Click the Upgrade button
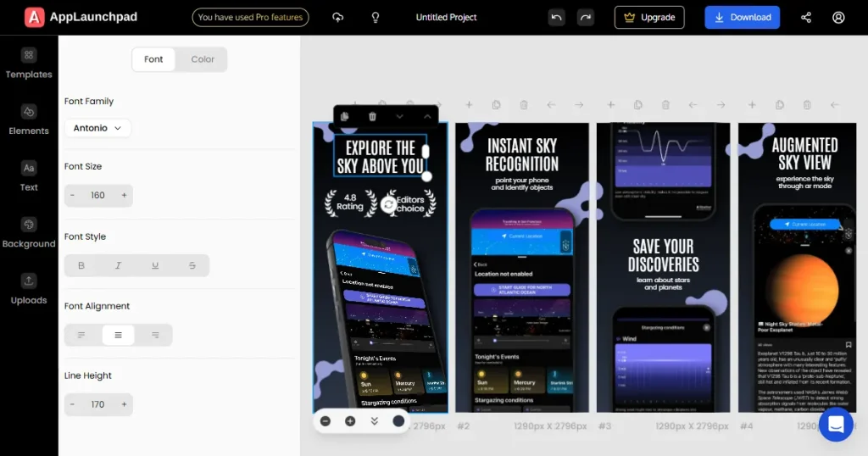Image resolution: width=868 pixels, height=456 pixels. point(649,17)
